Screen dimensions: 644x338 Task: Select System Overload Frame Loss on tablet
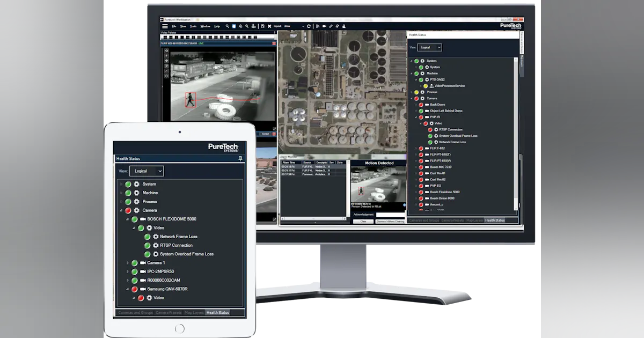187,254
